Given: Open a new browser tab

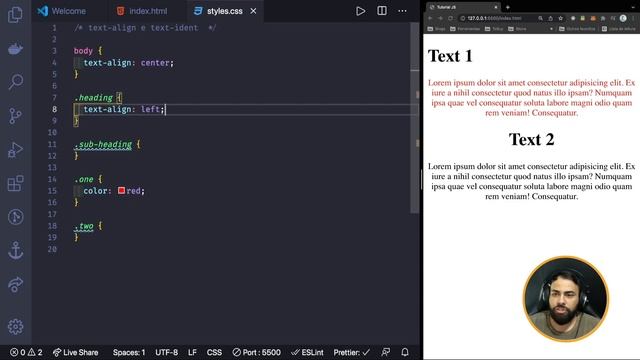Looking at the screenshot, I should point(508,7).
